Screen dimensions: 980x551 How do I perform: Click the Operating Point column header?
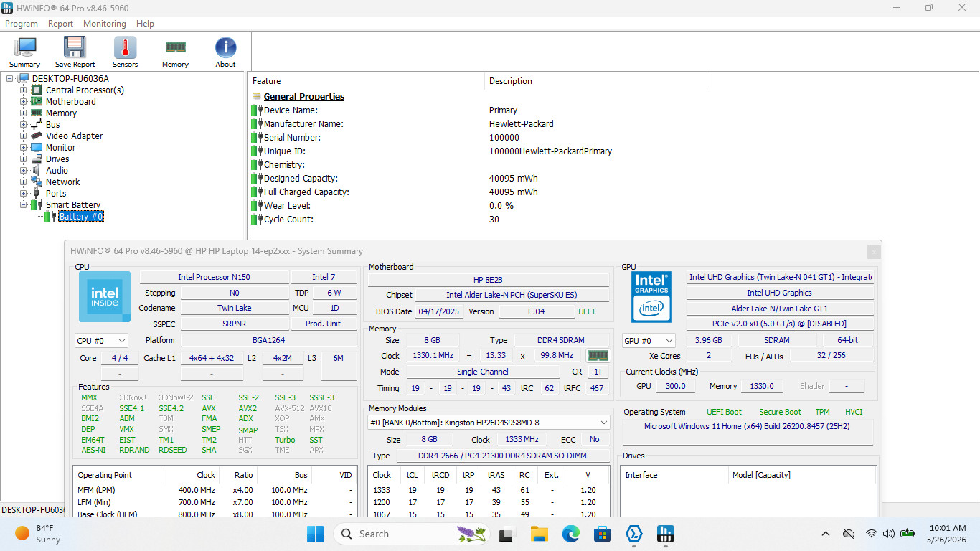click(117, 475)
